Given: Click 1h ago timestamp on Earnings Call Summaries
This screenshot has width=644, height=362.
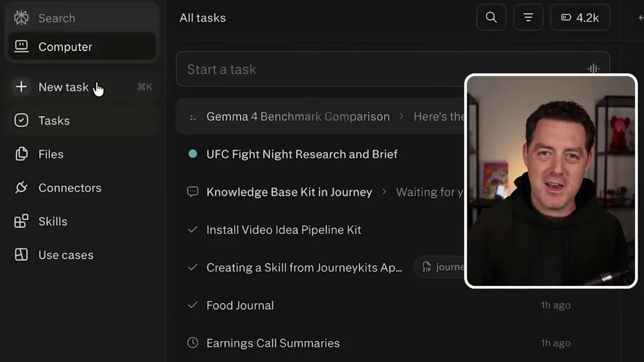Looking at the screenshot, I should (555, 343).
